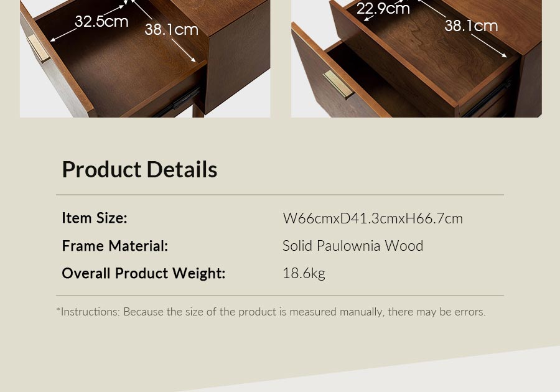Click the black drawer slide rail on right image
560x392 pixels.
pyautogui.click(x=487, y=98)
